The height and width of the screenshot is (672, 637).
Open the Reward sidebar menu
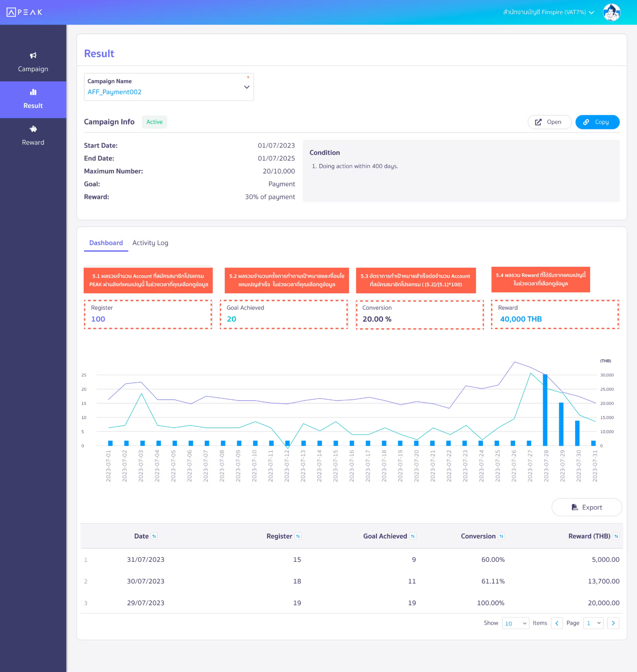click(33, 136)
